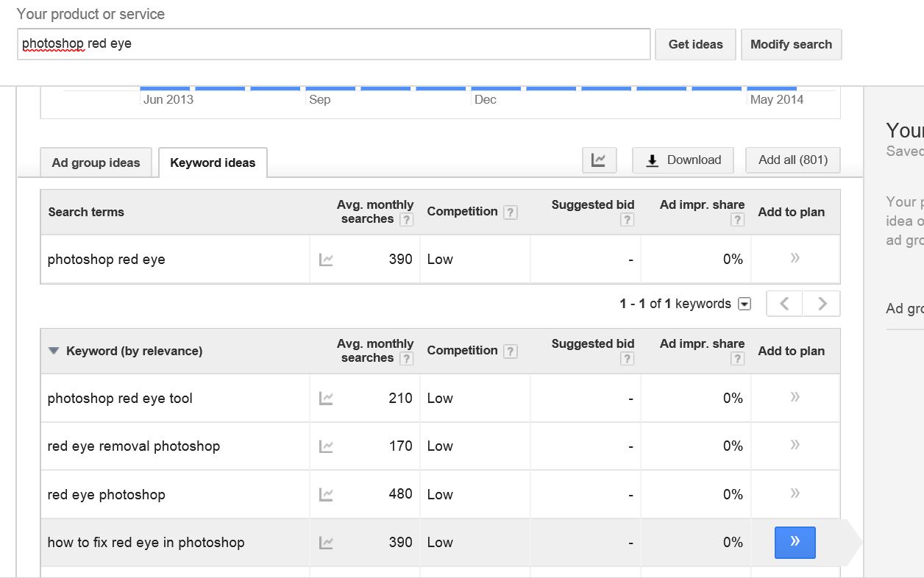Select keyword 'how to fix red eye in photoshop'
The height and width of the screenshot is (578, 924).
[146, 543]
